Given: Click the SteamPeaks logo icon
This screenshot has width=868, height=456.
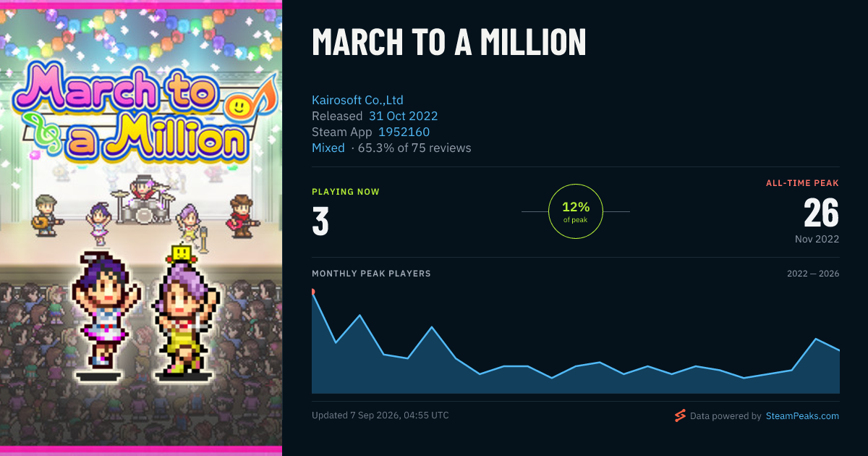Looking at the screenshot, I should 679,415.
